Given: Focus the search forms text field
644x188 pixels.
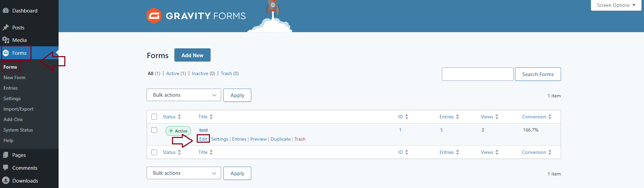Looking at the screenshot, I should coord(477,74).
